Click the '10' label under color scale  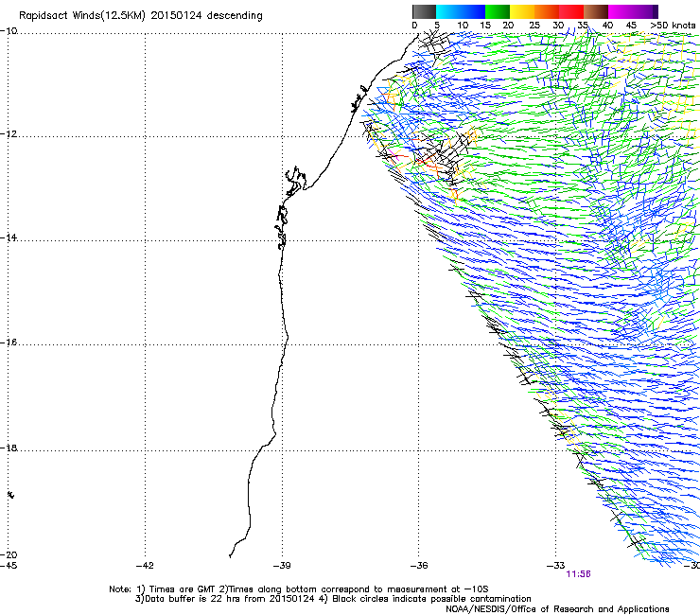coord(463,26)
